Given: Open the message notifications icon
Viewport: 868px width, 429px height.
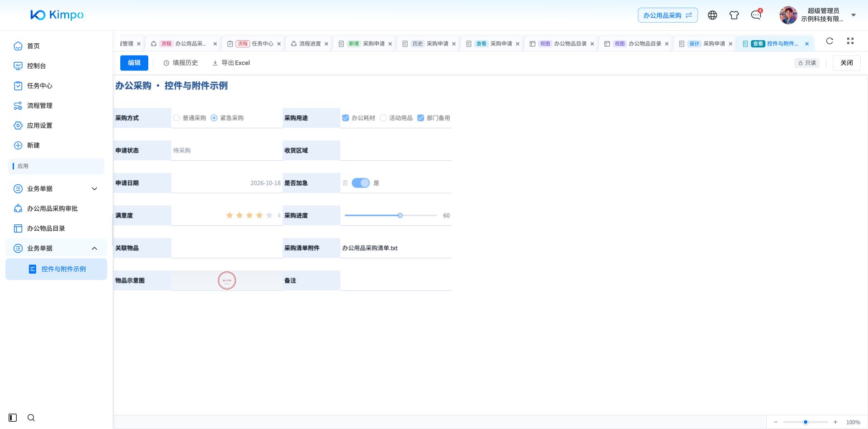Looking at the screenshot, I should [756, 15].
